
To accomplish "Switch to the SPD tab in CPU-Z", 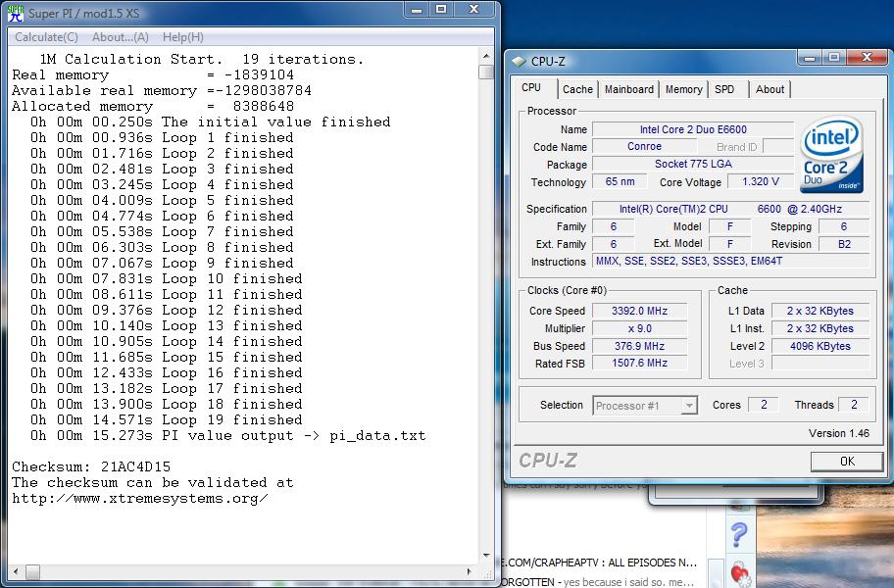I will coord(724,89).
